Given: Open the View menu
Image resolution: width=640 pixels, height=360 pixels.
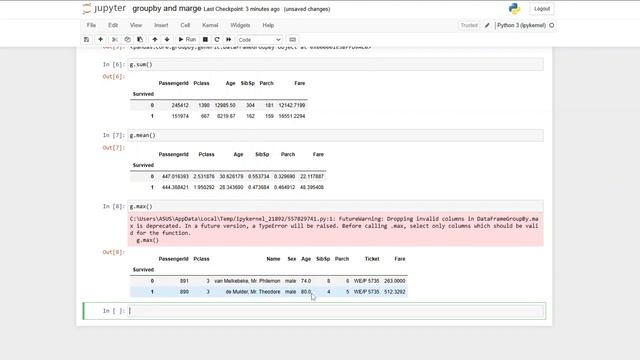Looking at the screenshot, I should click(136, 25).
